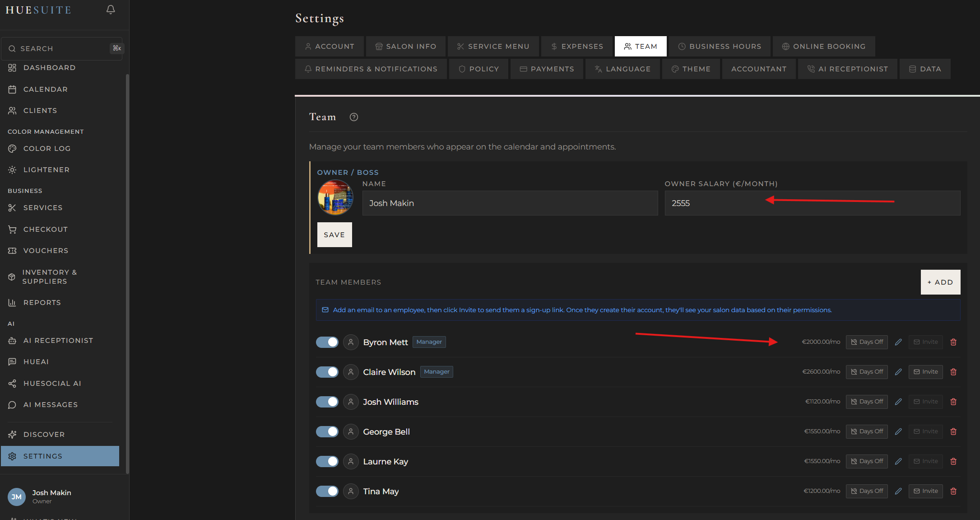Delete Tina May using the trash icon

pos(953,491)
